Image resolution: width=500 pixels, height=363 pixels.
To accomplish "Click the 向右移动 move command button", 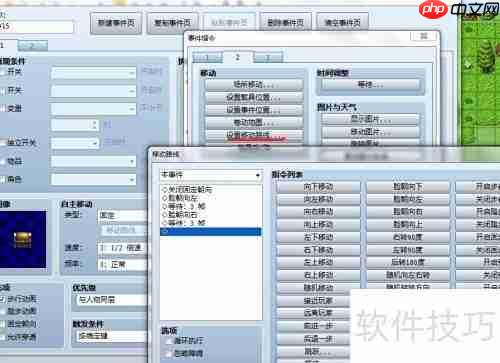I will (319, 212).
